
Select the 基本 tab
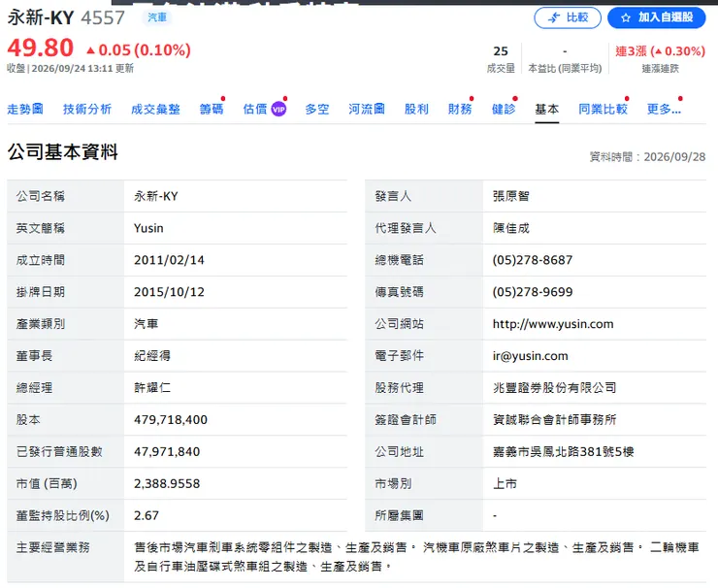[546, 109]
